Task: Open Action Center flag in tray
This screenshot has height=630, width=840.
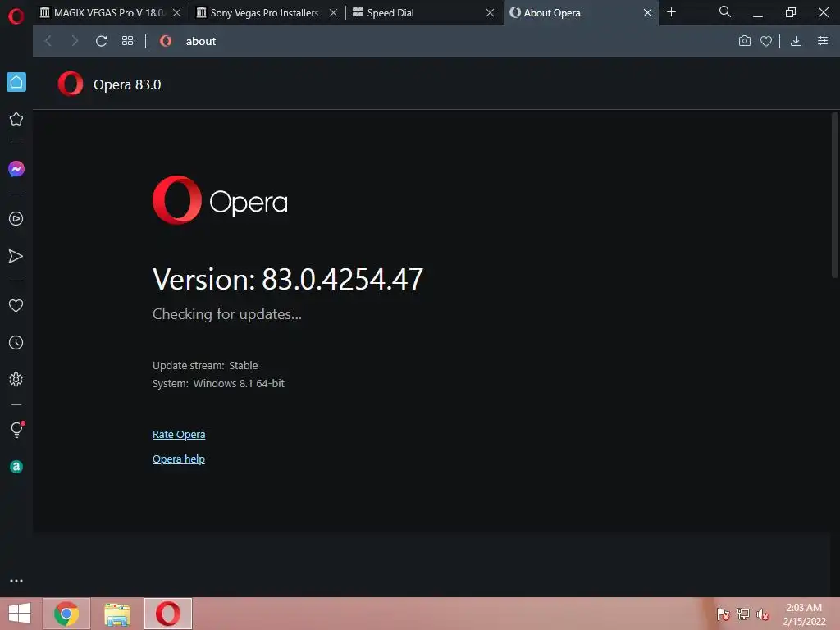Action: [x=724, y=614]
